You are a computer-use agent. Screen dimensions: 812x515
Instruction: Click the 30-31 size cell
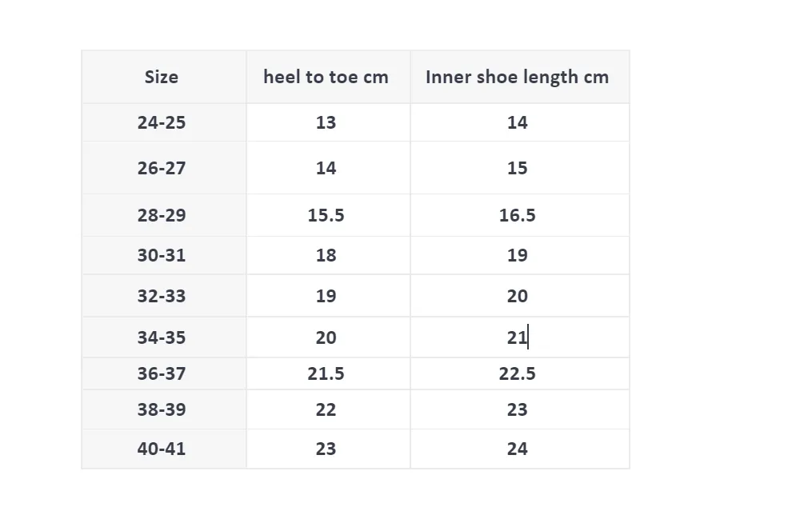pyautogui.click(x=164, y=255)
